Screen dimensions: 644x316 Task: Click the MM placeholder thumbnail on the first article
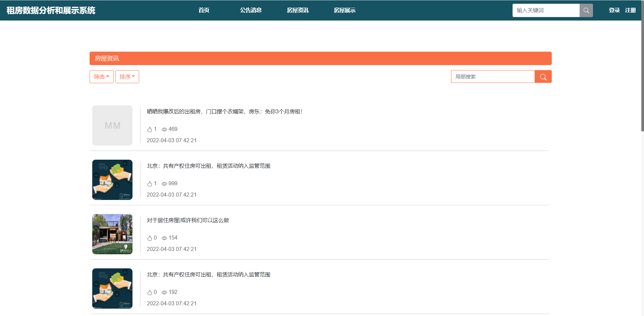click(112, 125)
